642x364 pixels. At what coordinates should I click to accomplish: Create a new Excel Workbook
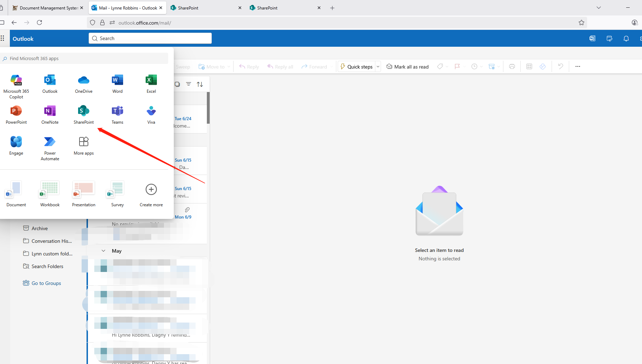(x=50, y=194)
